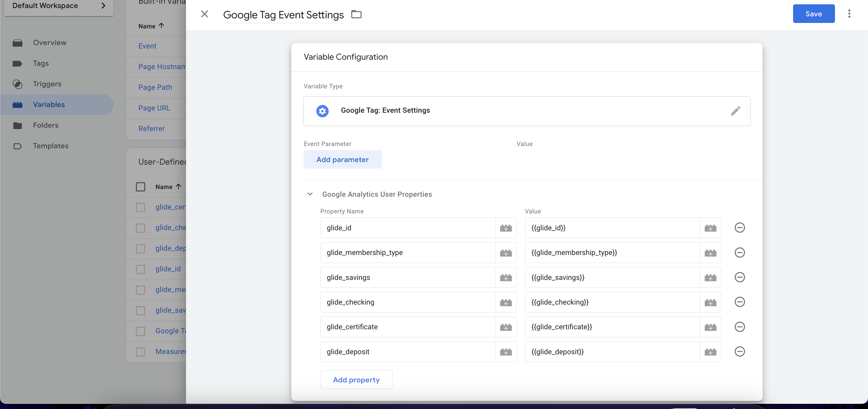This screenshot has height=409, width=868.
Task: Remove the glide_deposit property row
Action: (739, 351)
